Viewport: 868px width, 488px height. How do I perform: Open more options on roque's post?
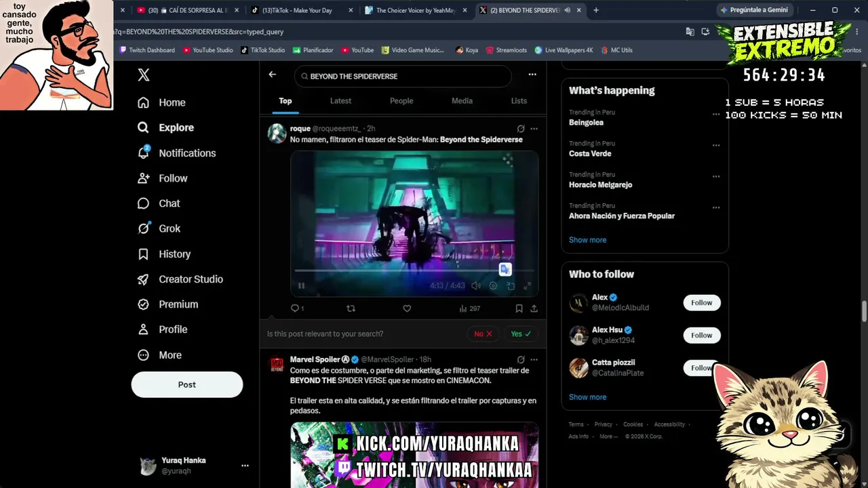[x=534, y=129]
